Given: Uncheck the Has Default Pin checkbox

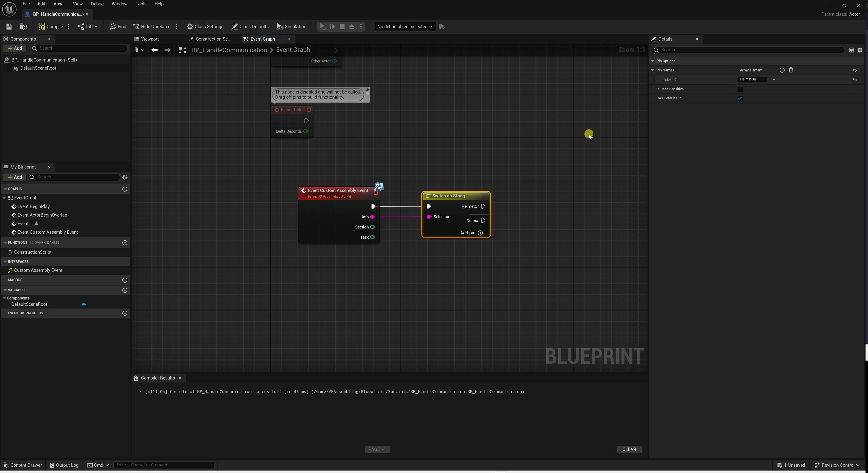Looking at the screenshot, I should tap(740, 98).
